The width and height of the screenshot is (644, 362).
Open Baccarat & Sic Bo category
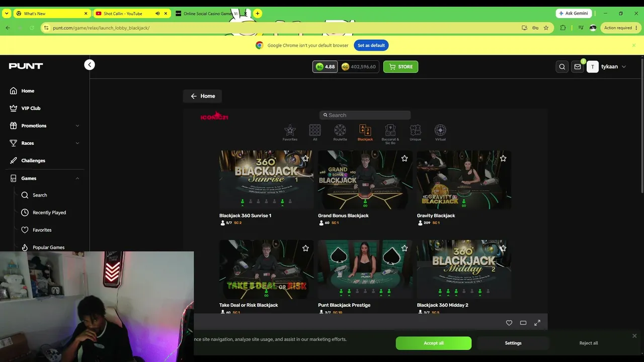tap(390, 134)
